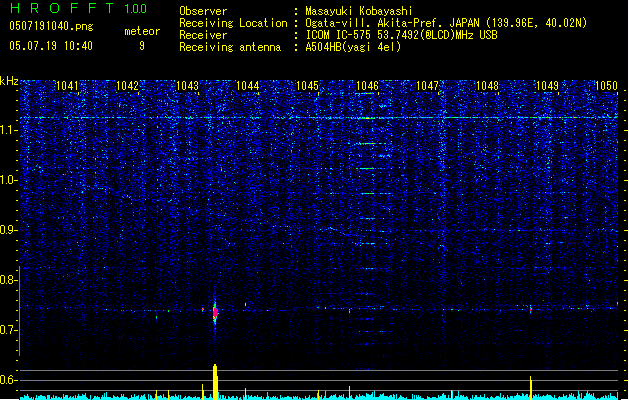Click the tallest yellow power spike
This screenshot has width=629, height=400.
[215, 382]
